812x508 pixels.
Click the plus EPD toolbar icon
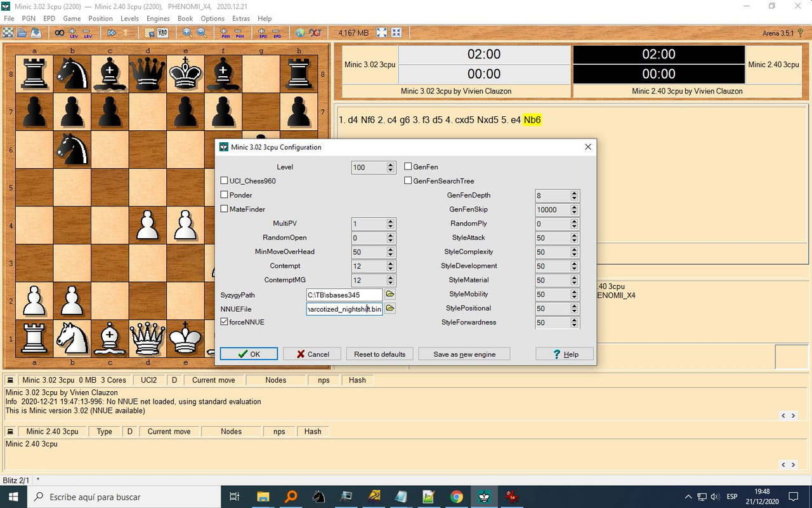(263, 32)
